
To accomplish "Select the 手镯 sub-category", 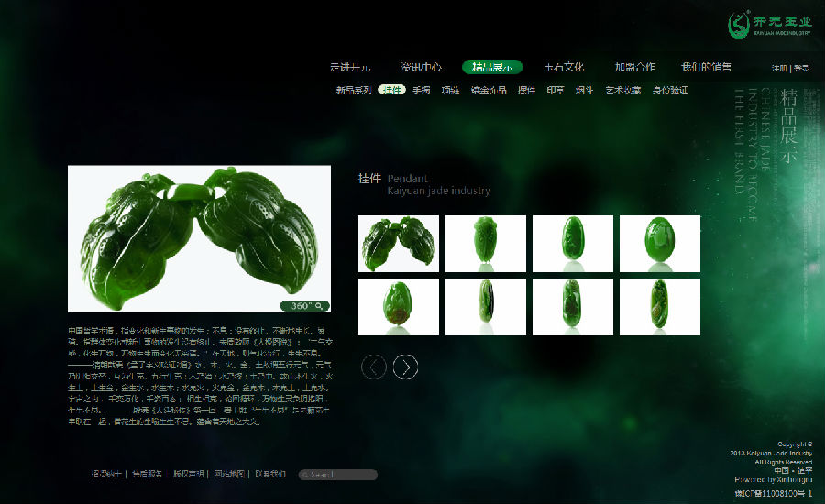I will click(x=422, y=90).
